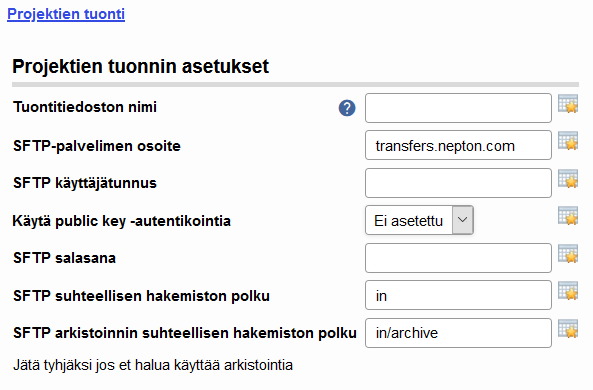593x390 pixels.
Task: Click the 'Projektien tuonnin asetukset' heading
Action: [x=140, y=66]
